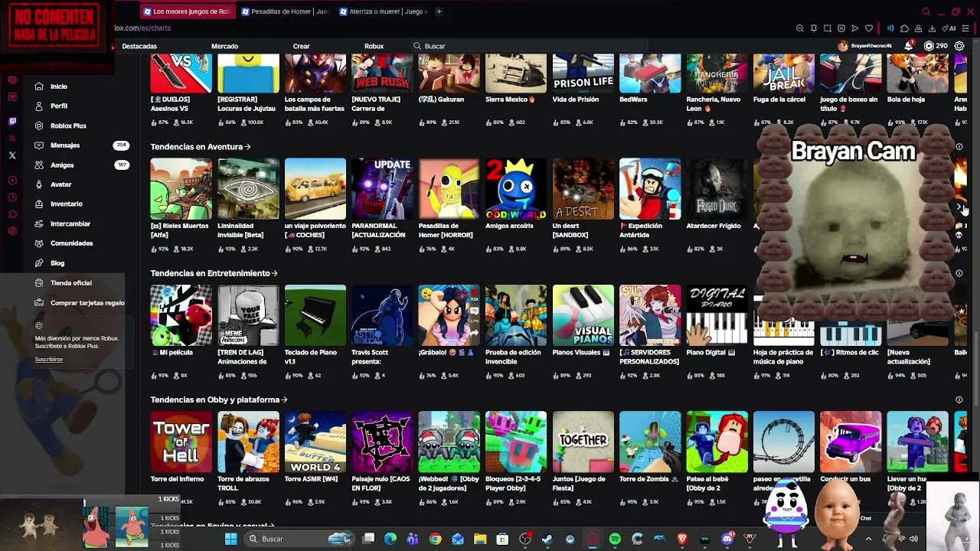Screen dimensions: 980x551
Task: Click the Roblox Plus sidebar icon
Action: [x=39, y=126]
